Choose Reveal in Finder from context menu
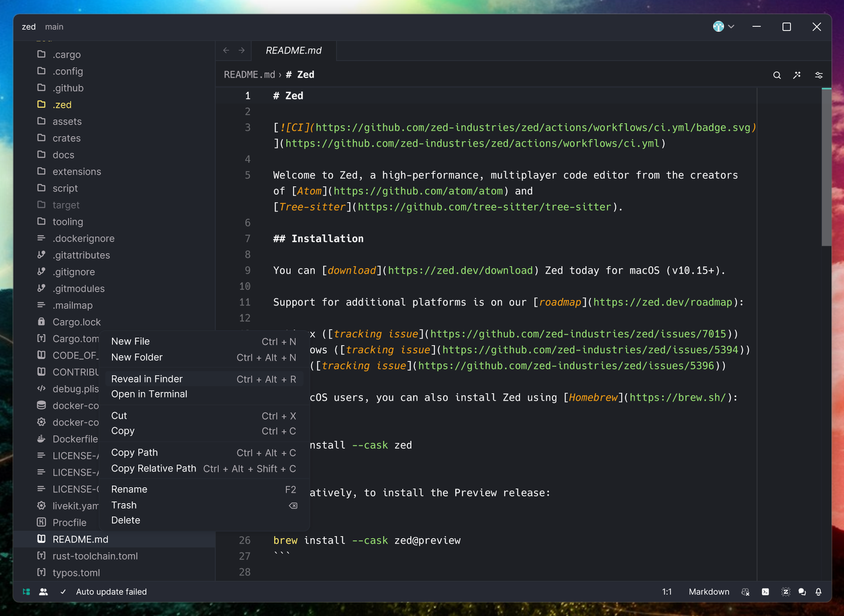The width and height of the screenshot is (844, 616). click(x=147, y=379)
